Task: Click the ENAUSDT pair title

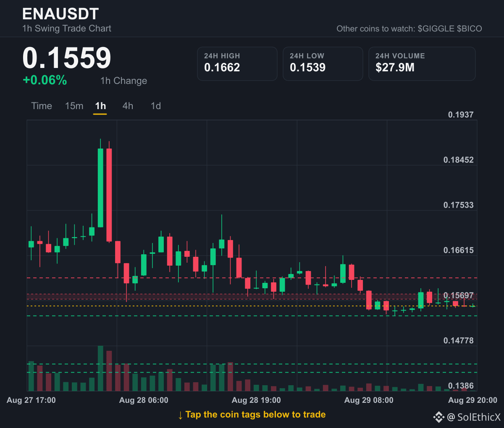Action: [x=60, y=14]
